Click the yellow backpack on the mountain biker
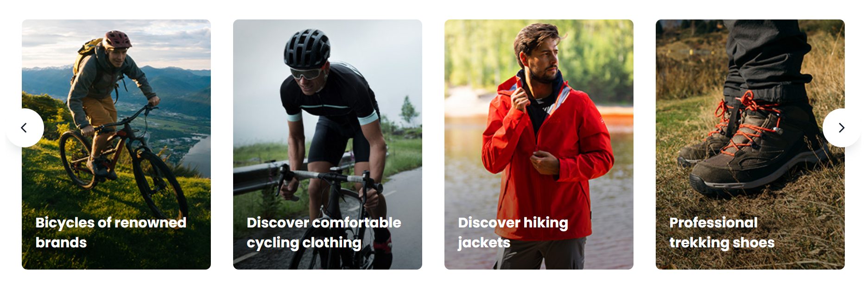 [85, 55]
